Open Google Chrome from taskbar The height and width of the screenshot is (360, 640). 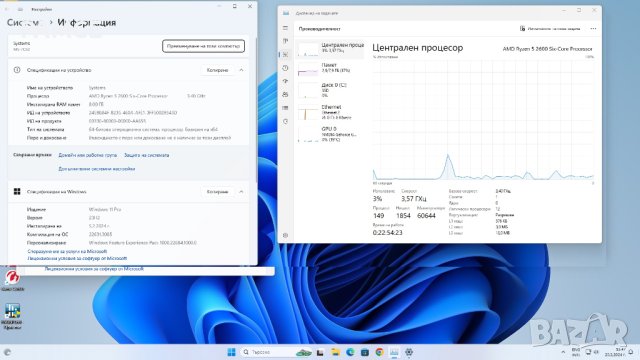379,352
